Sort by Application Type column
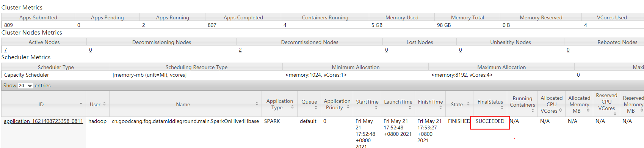644x148 pixels. pyautogui.click(x=279, y=104)
